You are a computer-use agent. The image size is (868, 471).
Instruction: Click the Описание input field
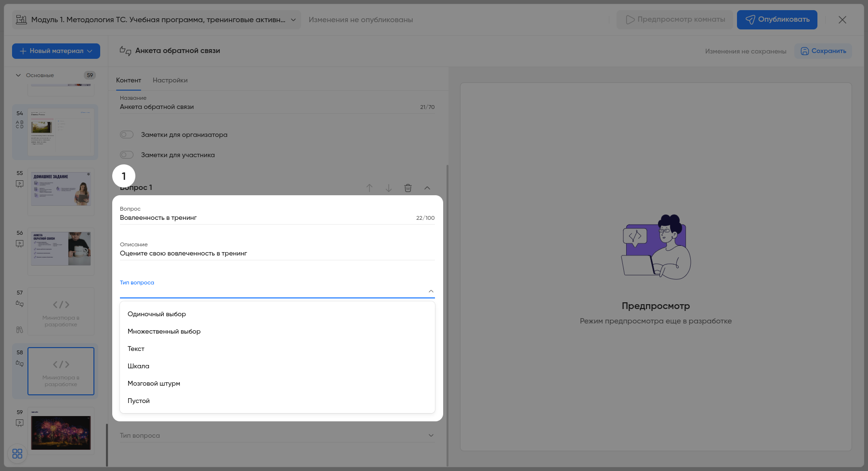(277, 254)
